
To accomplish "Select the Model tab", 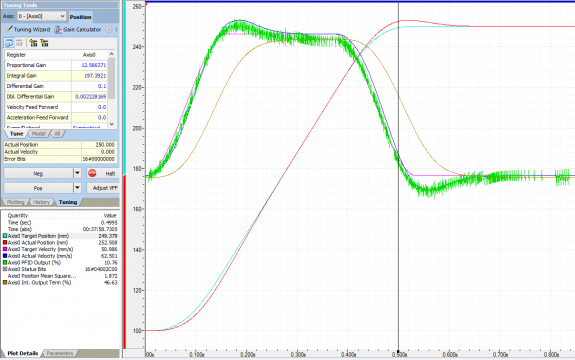I will [39, 134].
